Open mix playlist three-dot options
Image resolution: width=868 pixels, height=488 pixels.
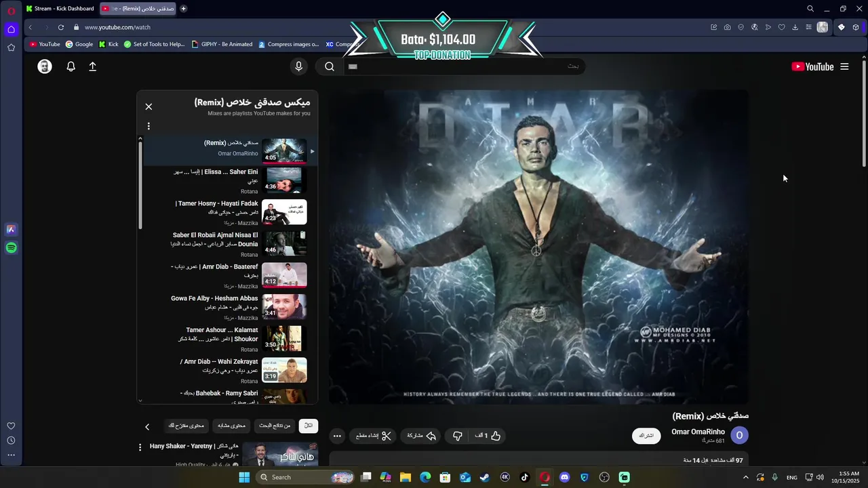149,126
